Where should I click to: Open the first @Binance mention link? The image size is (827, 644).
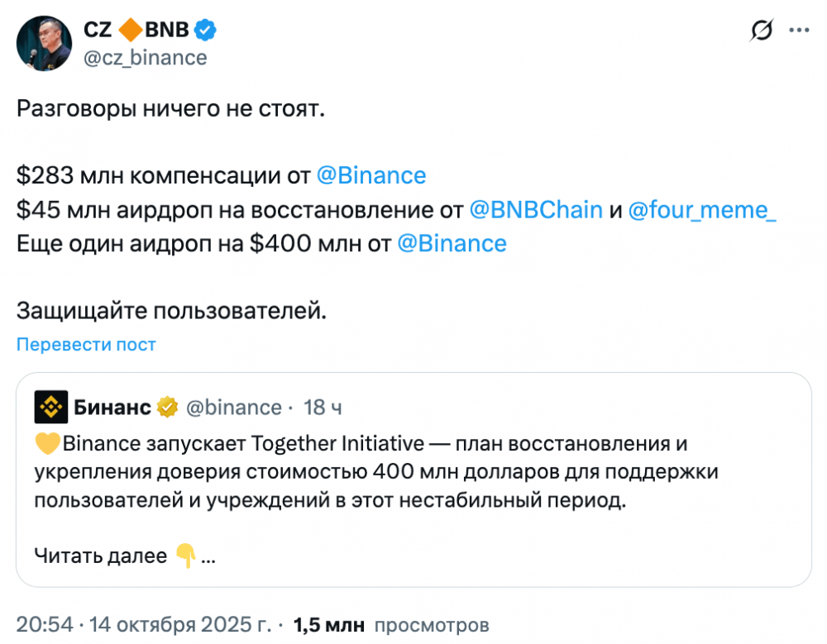[371, 175]
